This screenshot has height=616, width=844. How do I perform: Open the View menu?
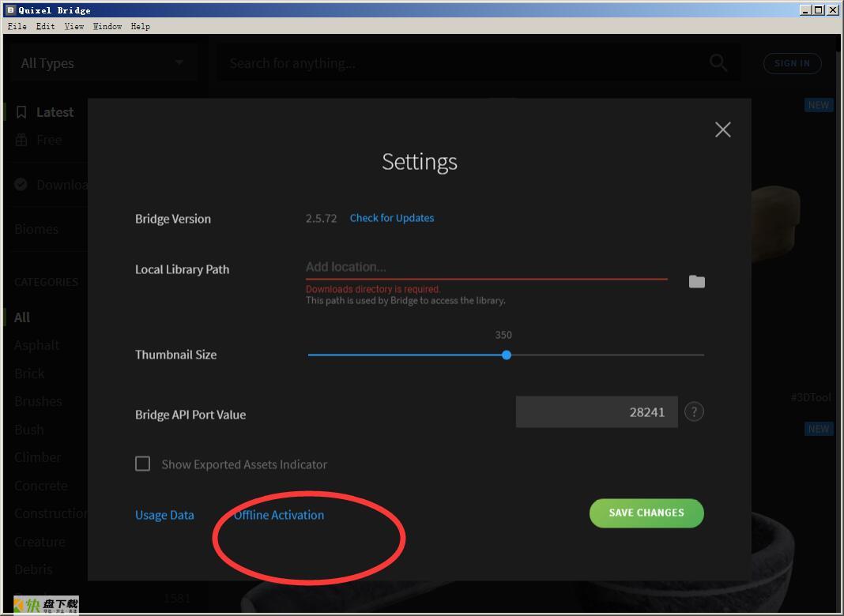(x=73, y=26)
